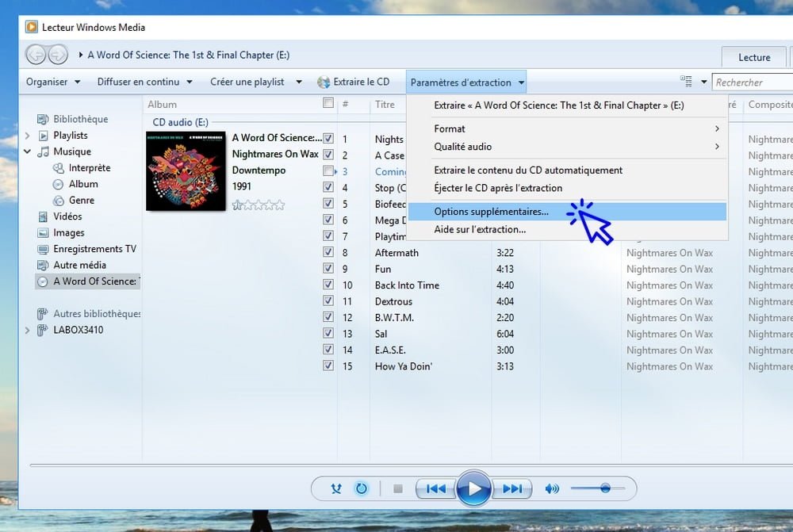Switch to the Lecture tab
The height and width of the screenshot is (532, 793).
tap(754, 57)
